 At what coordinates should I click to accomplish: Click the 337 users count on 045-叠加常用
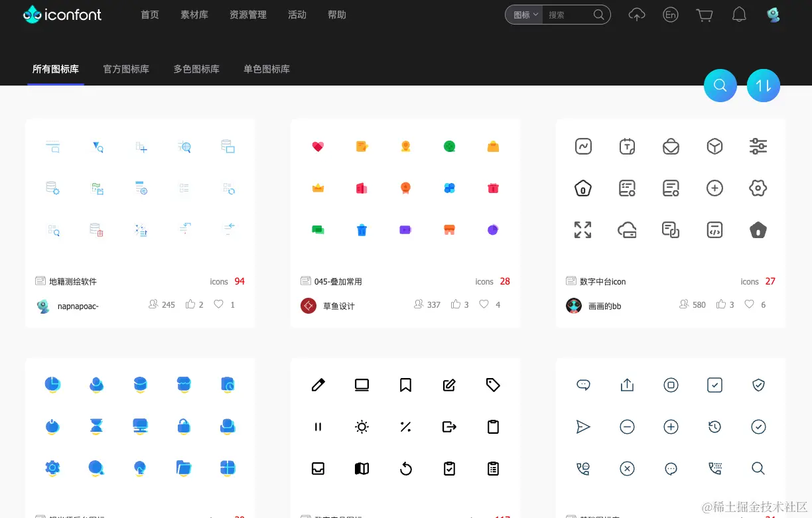(434, 305)
